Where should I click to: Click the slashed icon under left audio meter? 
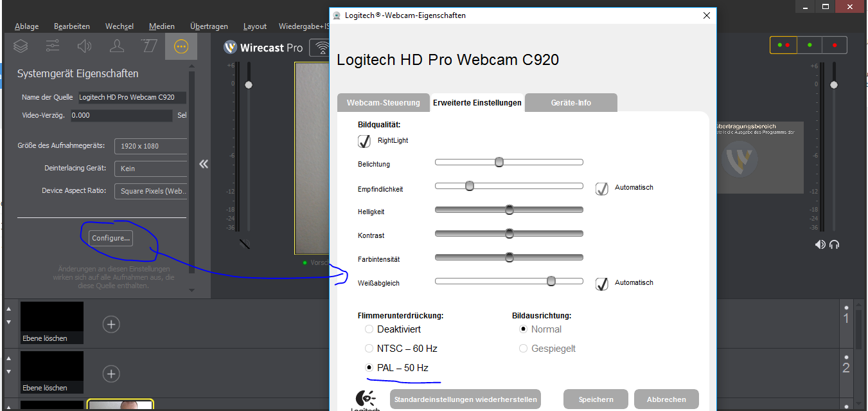245,244
